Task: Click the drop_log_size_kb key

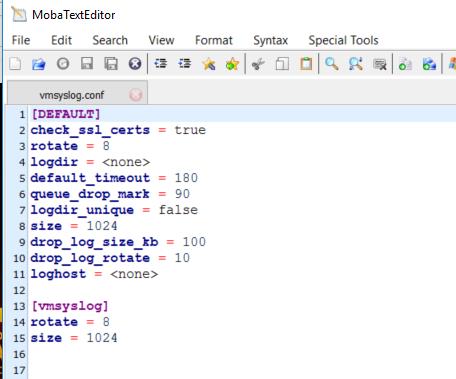Action: click(x=94, y=242)
